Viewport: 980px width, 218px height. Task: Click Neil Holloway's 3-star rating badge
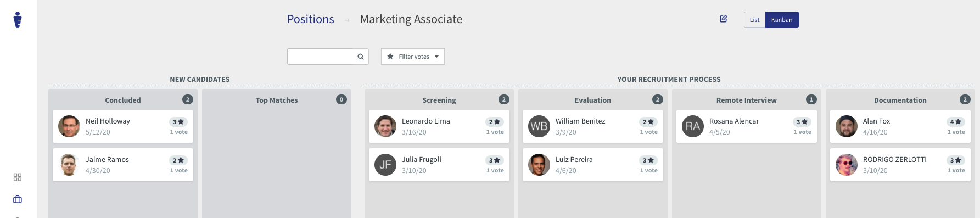178,122
